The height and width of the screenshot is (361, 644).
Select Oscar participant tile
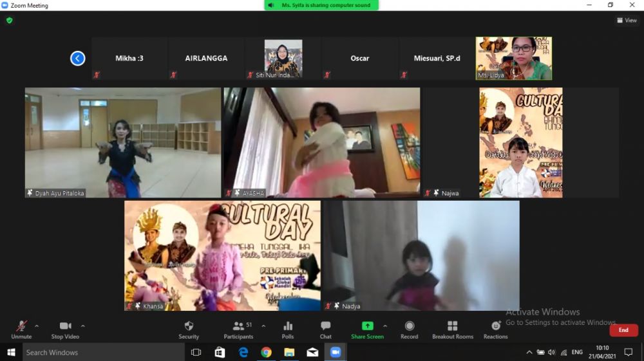pos(360,59)
